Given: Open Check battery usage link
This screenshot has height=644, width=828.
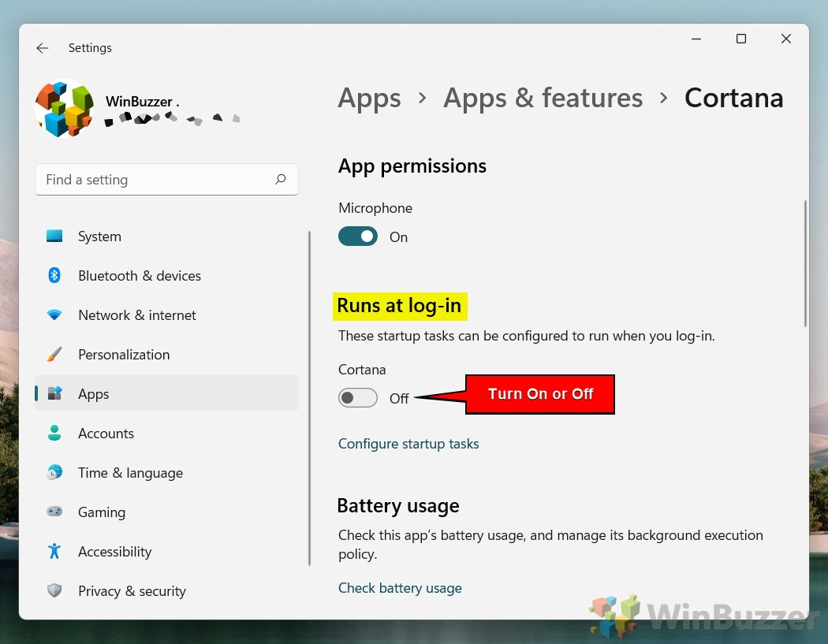Looking at the screenshot, I should tap(400, 588).
